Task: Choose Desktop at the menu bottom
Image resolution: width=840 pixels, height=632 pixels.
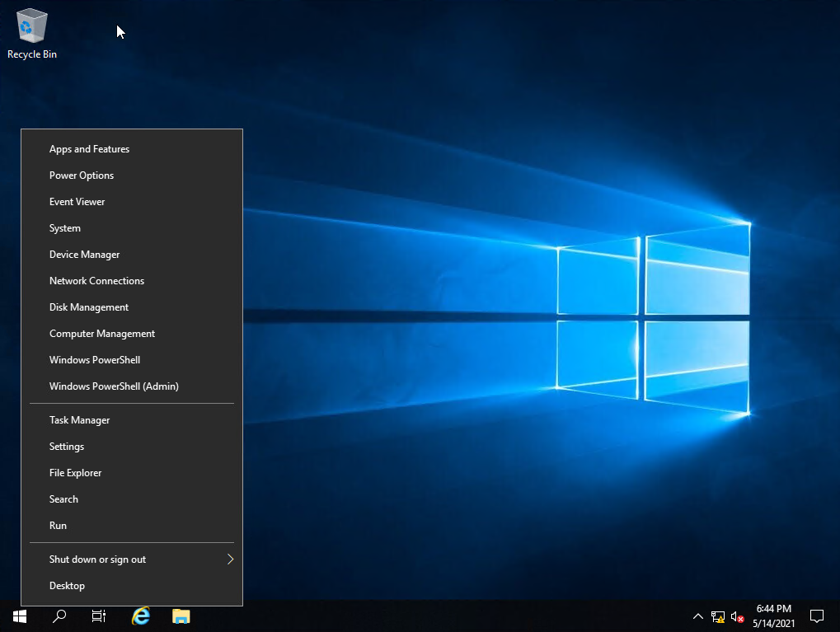Action: (x=132, y=585)
